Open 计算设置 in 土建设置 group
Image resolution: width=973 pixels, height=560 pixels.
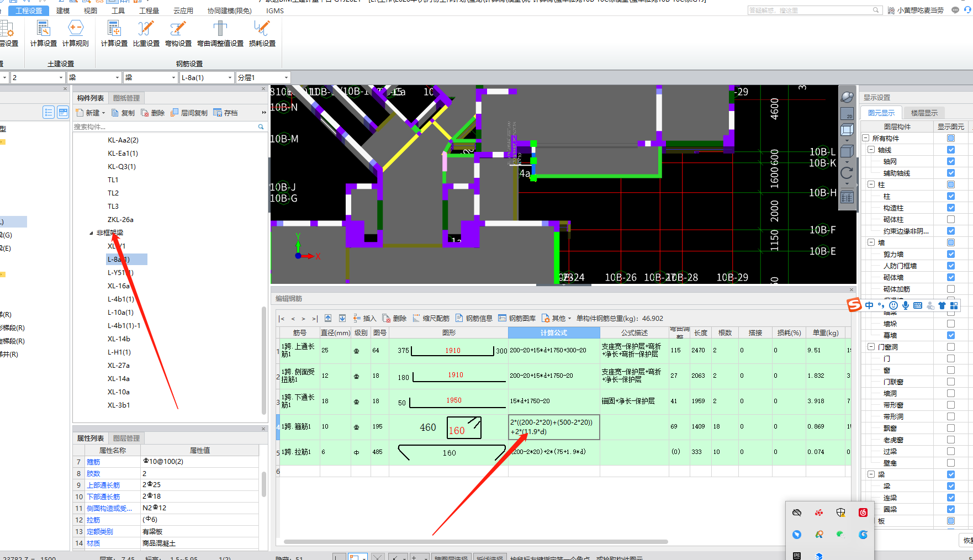pyautogui.click(x=43, y=33)
